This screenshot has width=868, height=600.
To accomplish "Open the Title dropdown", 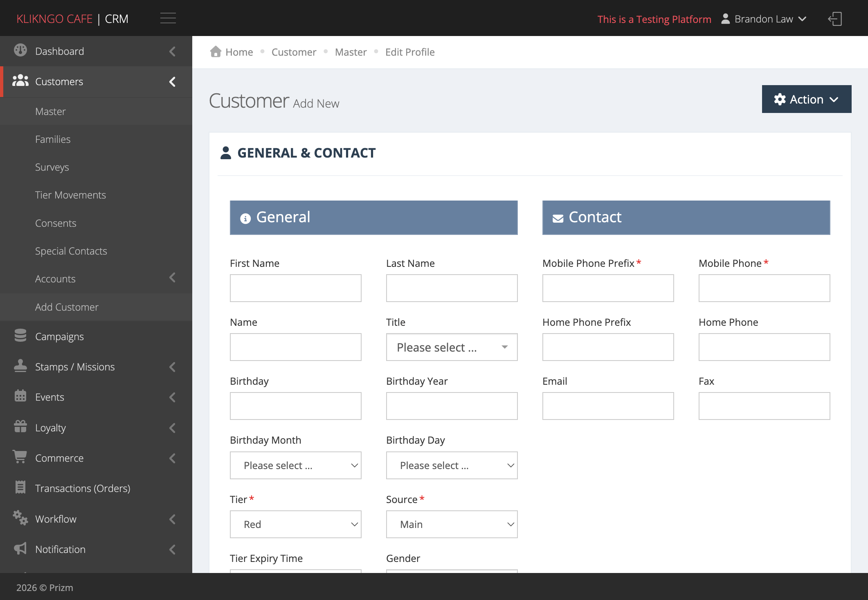I will click(x=452, y=347).
